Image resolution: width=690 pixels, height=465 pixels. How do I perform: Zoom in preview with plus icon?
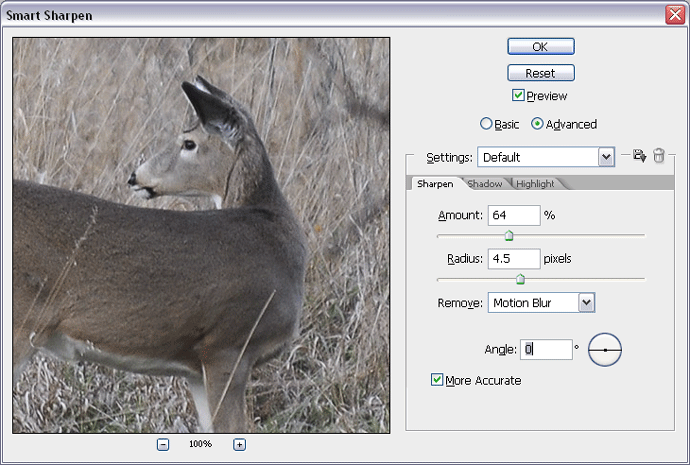coord(239,445)
